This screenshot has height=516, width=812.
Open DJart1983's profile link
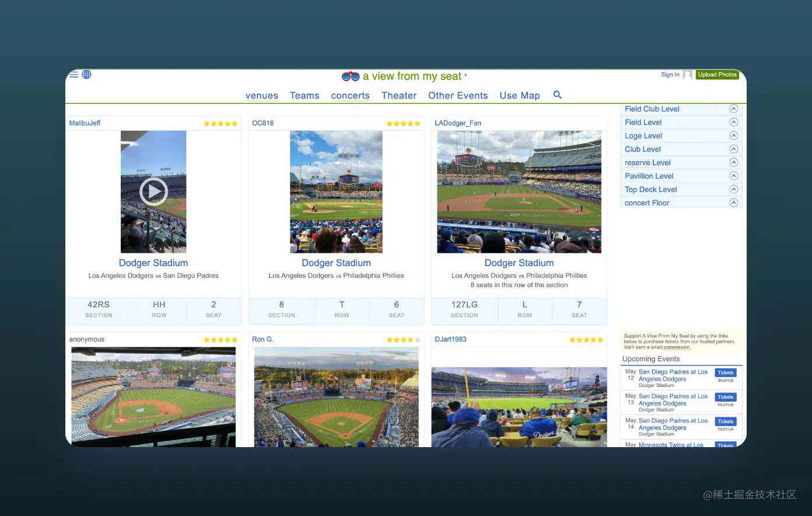coord(450,339)
